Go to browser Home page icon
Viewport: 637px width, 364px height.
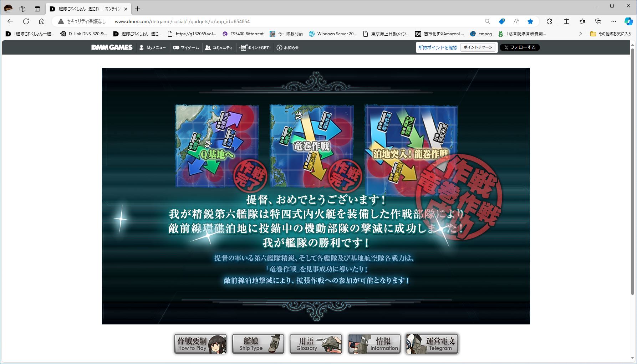coord(42,21)
